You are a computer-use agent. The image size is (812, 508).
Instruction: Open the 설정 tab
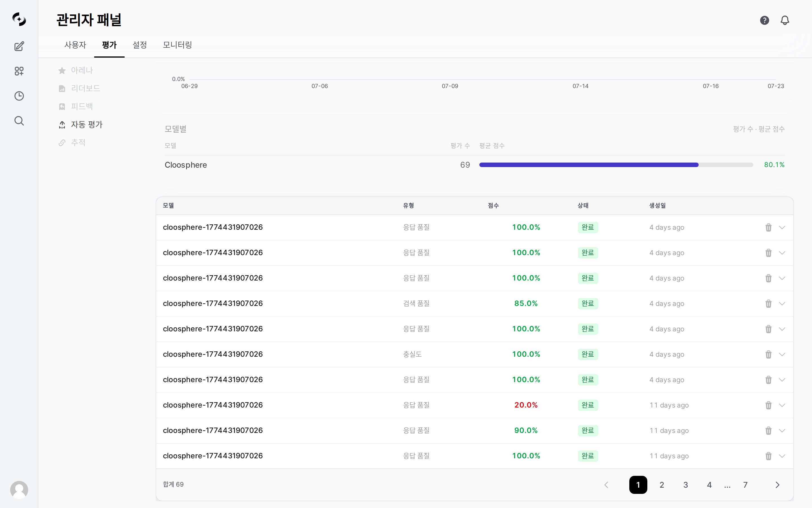pyautogui.click(x=140, y=45)
